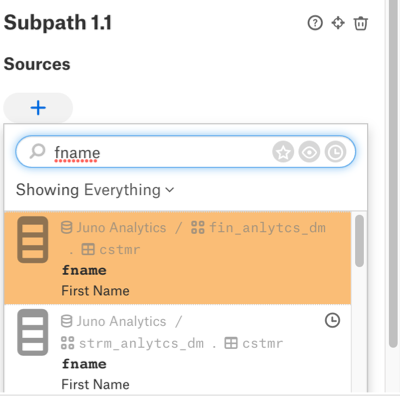Click the chevron next to Showing Everything
This screenshot has width=400, height=398.
[x=170, y=190]
